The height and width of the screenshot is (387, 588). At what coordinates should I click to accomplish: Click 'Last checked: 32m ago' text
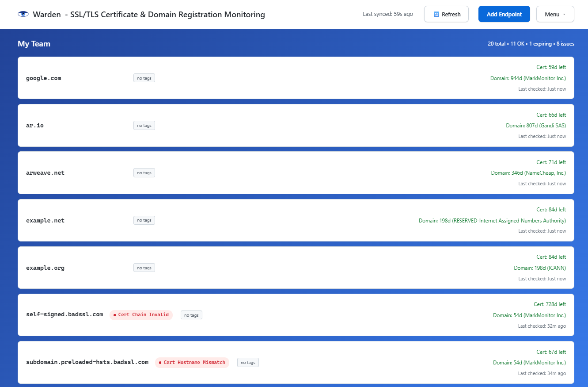[x=542, y=326]
